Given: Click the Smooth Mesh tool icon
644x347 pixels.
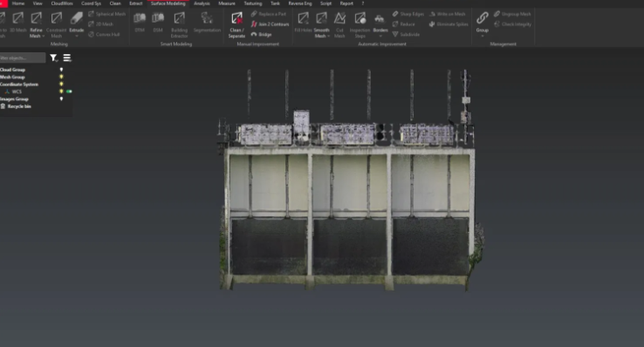Looking at the screenshot, I should [x=322, y=18].
